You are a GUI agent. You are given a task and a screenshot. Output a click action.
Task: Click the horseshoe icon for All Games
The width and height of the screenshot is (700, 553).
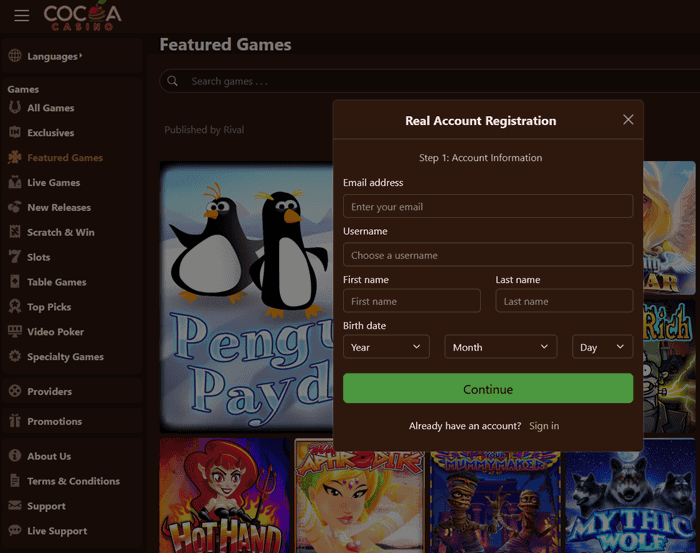coord(15,108)
